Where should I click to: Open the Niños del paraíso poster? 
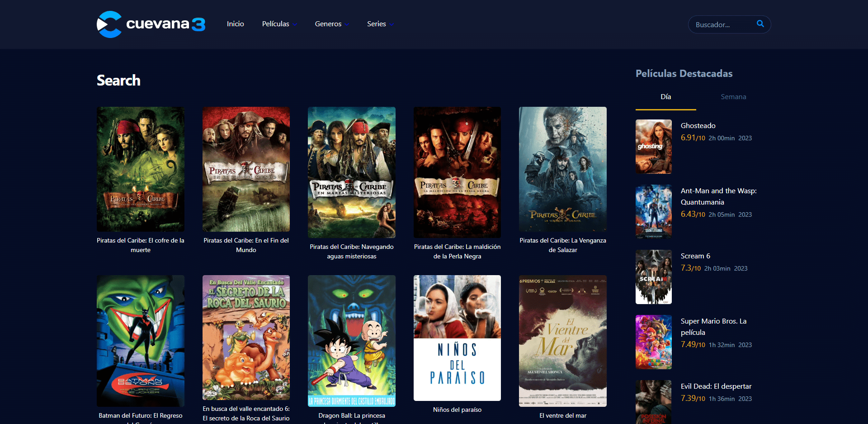[457, 338]
